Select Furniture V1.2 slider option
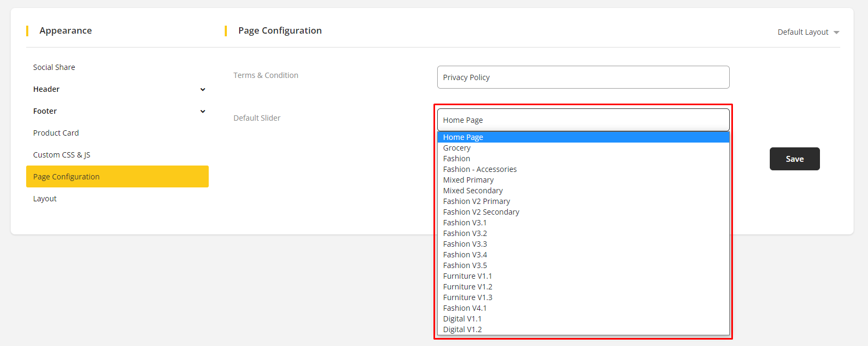 [468, 287]
